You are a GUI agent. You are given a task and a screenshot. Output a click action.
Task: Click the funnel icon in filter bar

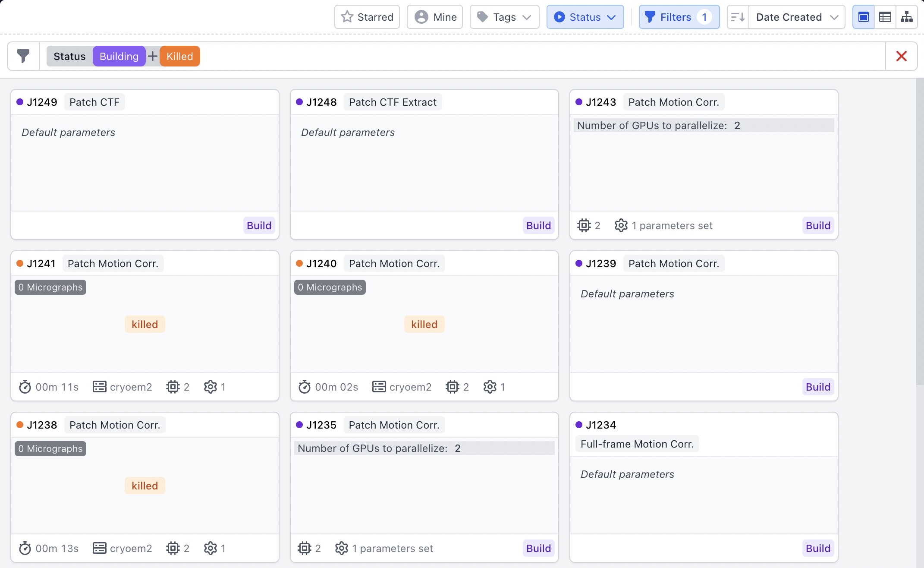23,56
